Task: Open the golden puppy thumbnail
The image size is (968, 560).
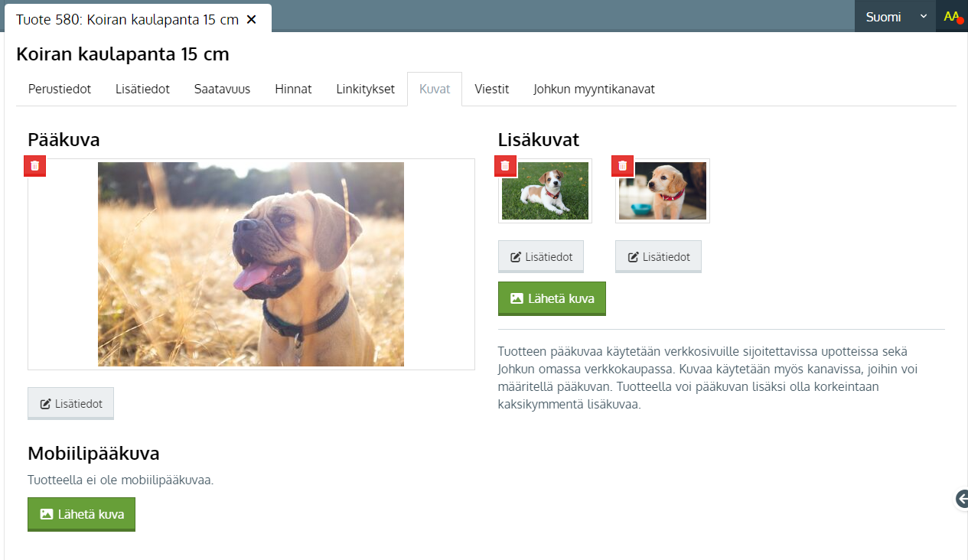Action: click(x=663, y=190)
